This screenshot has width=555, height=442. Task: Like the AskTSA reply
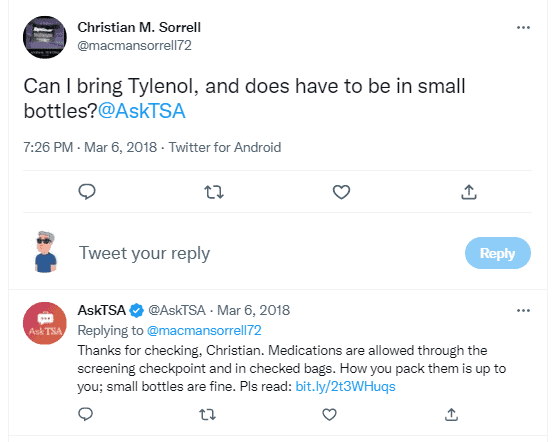pyautogui.click(x=329, y=414)
